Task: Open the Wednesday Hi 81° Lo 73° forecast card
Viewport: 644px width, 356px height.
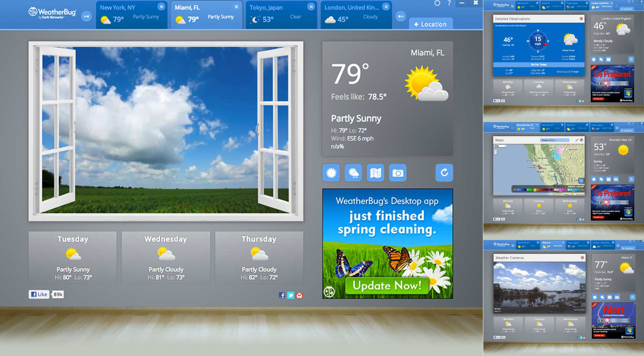Action: (166, 257)
